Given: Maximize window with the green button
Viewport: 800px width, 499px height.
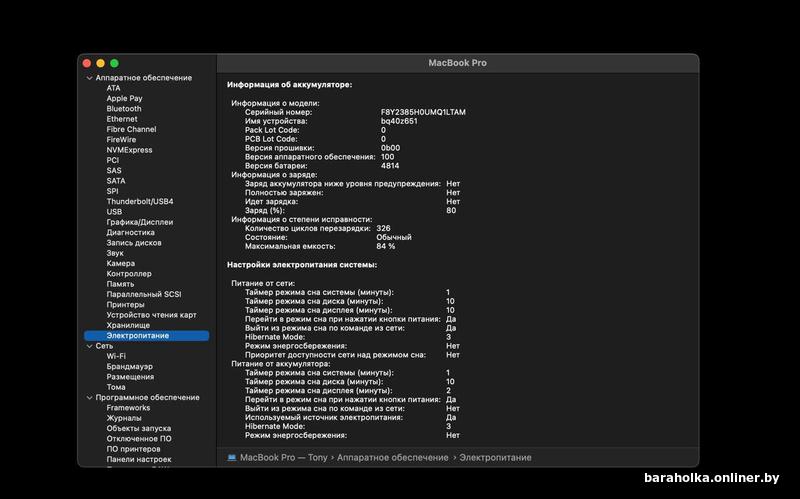Looking at the screenshot, I should (114, 63).
